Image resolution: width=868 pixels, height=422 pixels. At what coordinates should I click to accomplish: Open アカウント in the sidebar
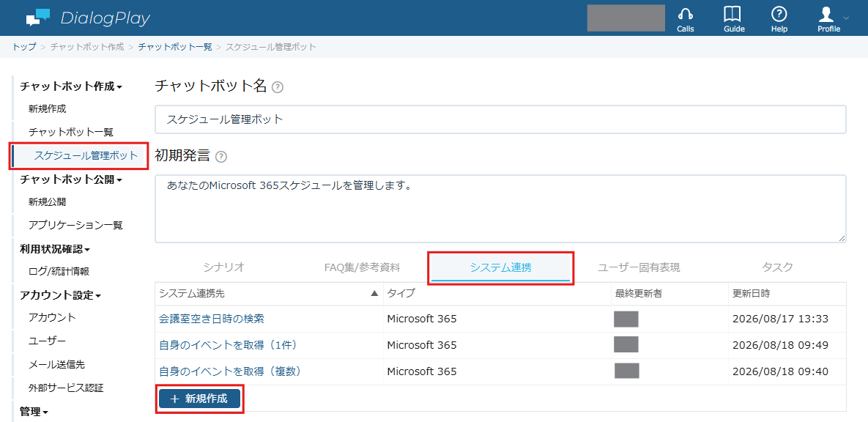coord(52,318)
